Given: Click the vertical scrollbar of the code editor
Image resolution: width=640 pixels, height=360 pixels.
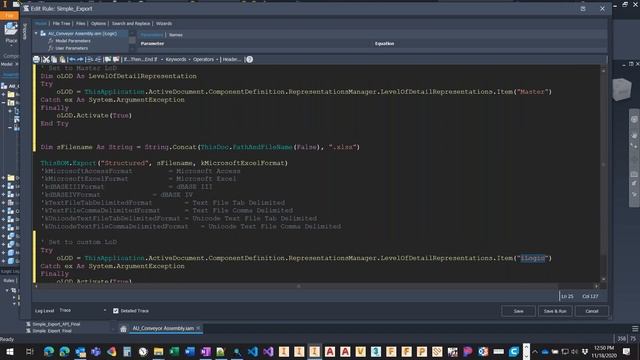Looking at the screenshot, I should click(604, 164).
